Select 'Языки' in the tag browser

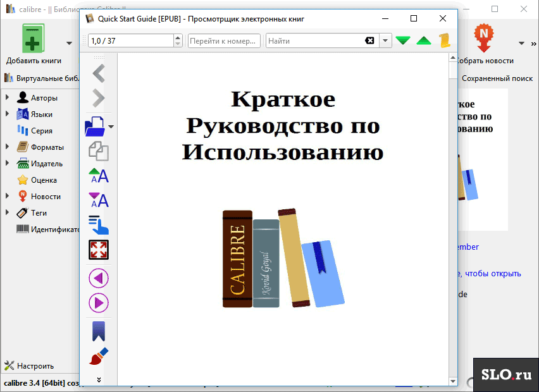click(42, 114)
